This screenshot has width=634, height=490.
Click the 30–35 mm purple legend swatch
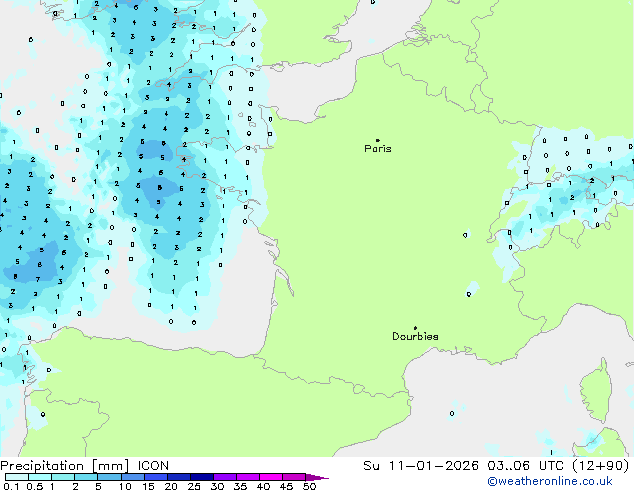[x=225, y=477]
